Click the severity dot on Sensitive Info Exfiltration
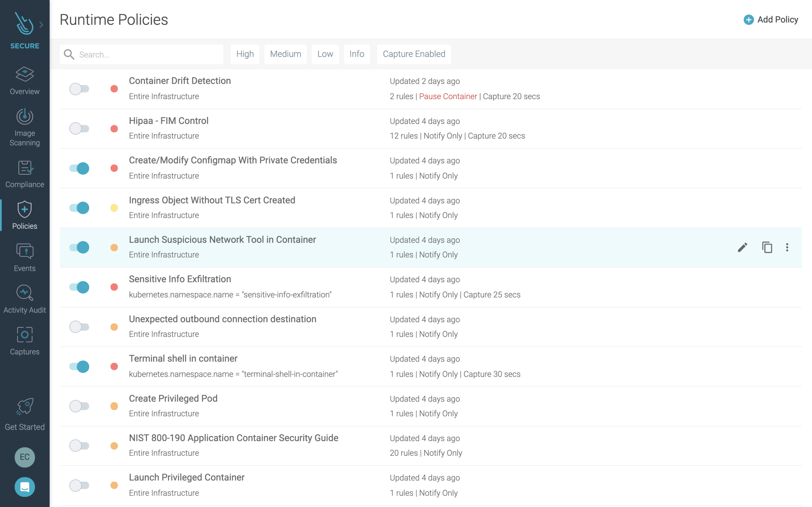The image size is (812, 507). 115,287
